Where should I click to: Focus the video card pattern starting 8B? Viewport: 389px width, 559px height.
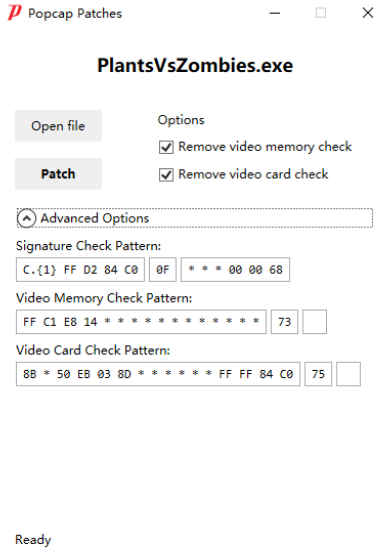158,374
